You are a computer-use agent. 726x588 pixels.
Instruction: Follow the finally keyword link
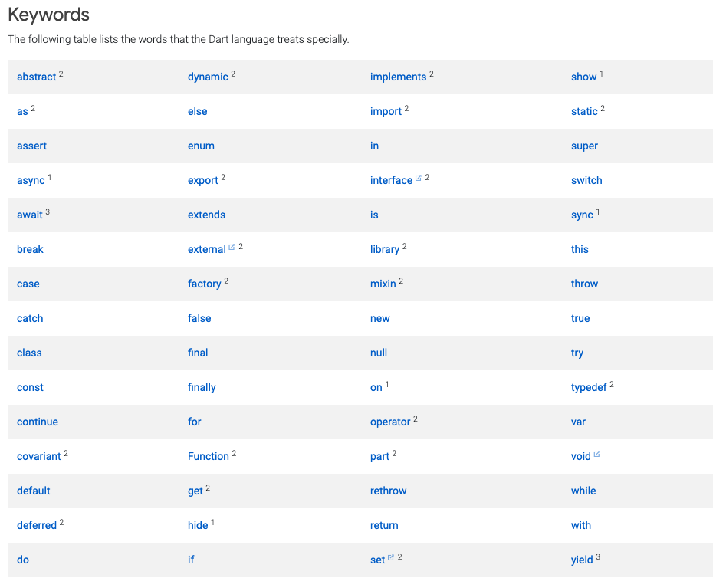tap(202, 387)
